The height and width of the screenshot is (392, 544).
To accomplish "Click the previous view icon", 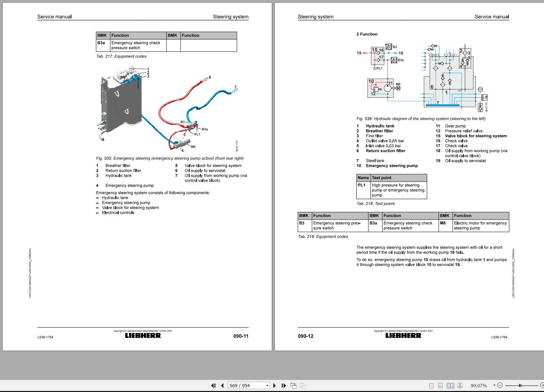I will [x=293, y=385].
